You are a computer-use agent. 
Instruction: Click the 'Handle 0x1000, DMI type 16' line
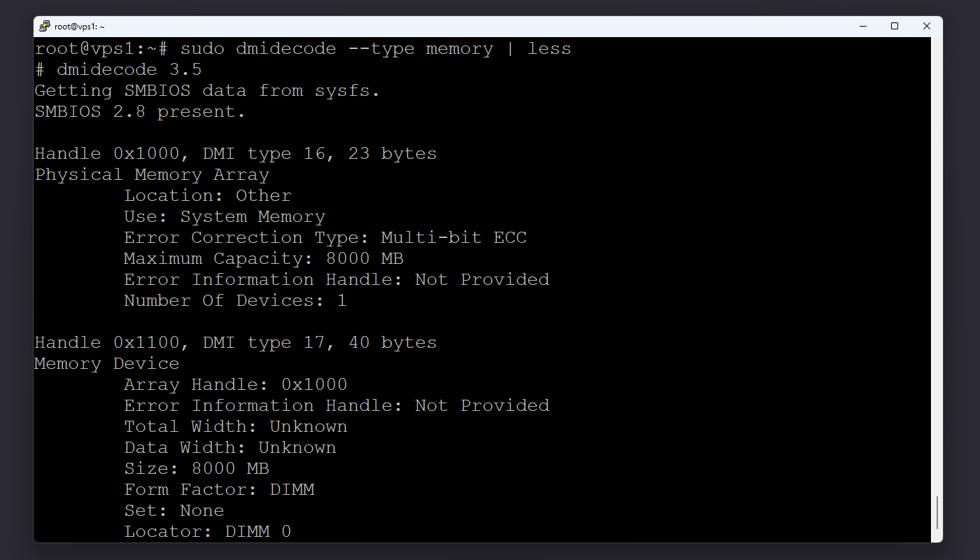click(235, 154)
